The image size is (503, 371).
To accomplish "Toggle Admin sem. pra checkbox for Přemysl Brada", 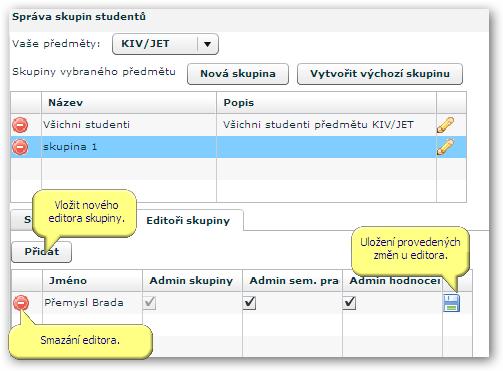I will [249, 303].
